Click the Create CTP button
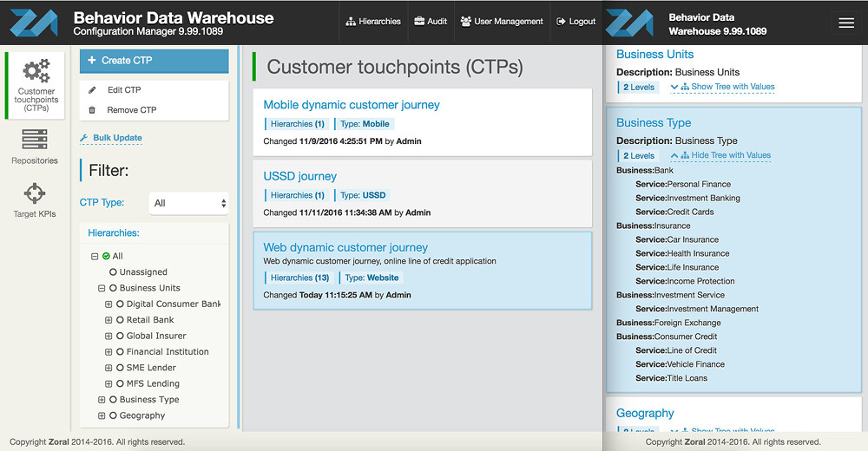The width and height of the screenshot is (868, 451). [x=155, y=61]
